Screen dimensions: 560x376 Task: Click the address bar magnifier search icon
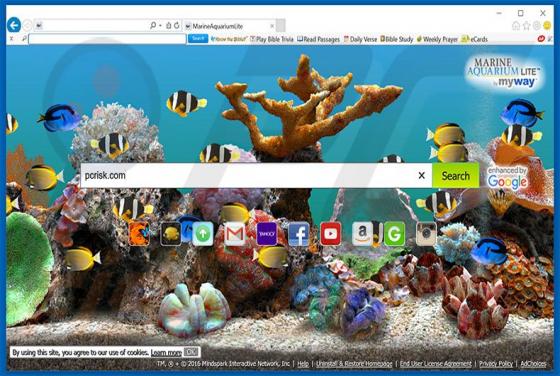(x=153, y=25)
